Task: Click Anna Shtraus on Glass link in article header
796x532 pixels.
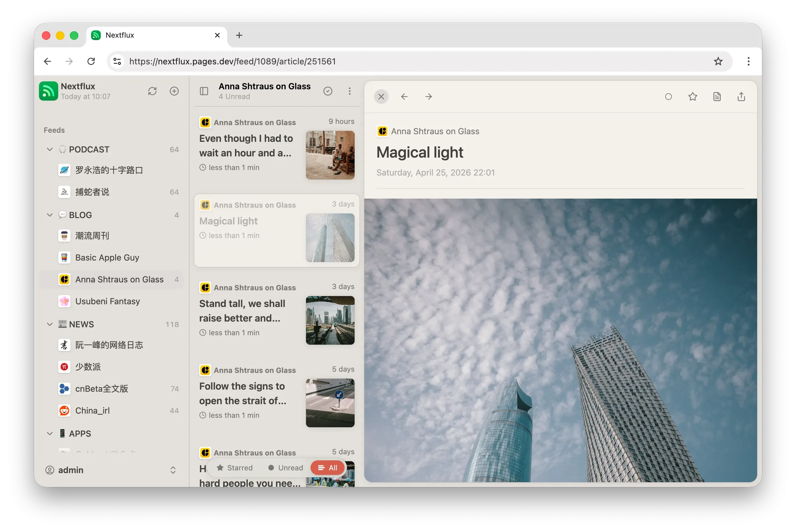Action: coord(435,131)
